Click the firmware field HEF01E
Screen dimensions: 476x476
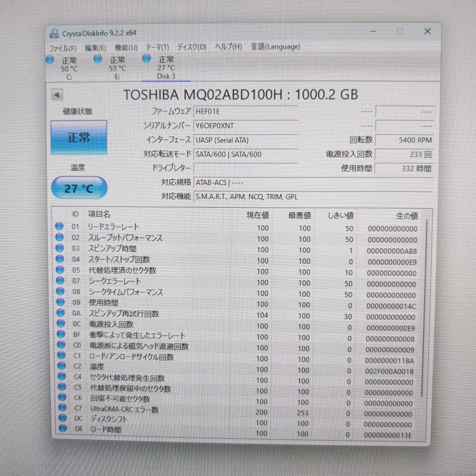click(x=246, y=111)
